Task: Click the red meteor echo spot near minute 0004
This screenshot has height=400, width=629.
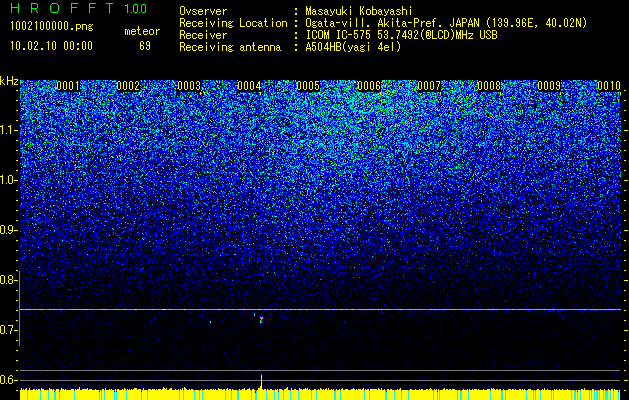Action: [261, 320]
